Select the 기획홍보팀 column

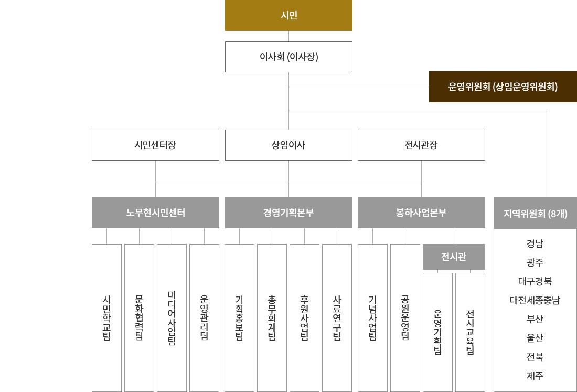(x=240, y=317)
